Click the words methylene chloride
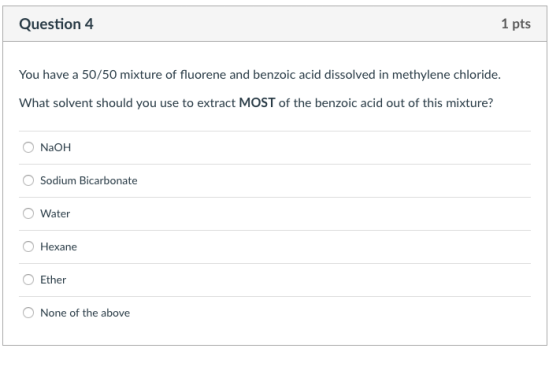 pos(446,75)
